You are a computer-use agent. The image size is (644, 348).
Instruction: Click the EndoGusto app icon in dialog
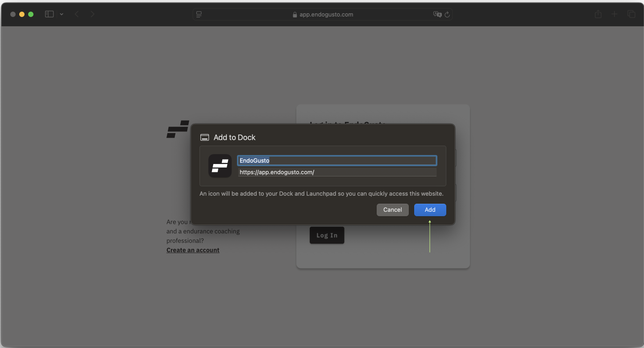220,166
